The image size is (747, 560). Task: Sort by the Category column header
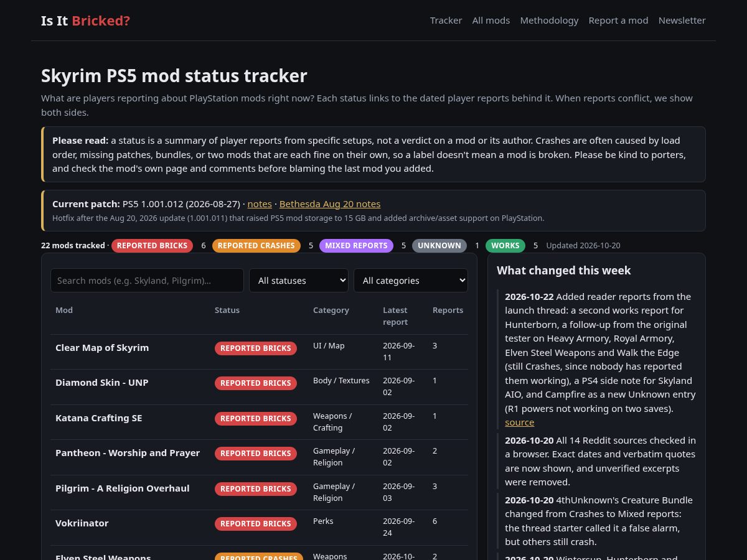coord(331,310)
